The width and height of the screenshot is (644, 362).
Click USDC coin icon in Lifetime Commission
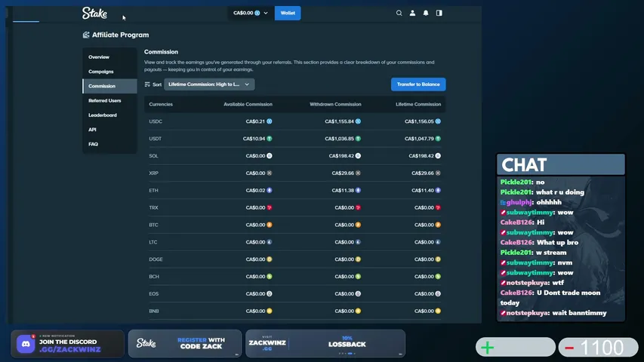coord(438,121)
